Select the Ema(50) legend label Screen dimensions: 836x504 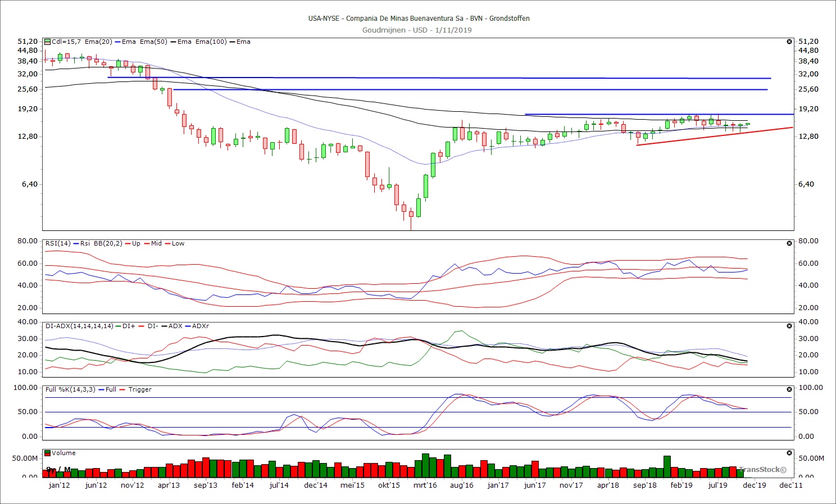click(153, 42)
